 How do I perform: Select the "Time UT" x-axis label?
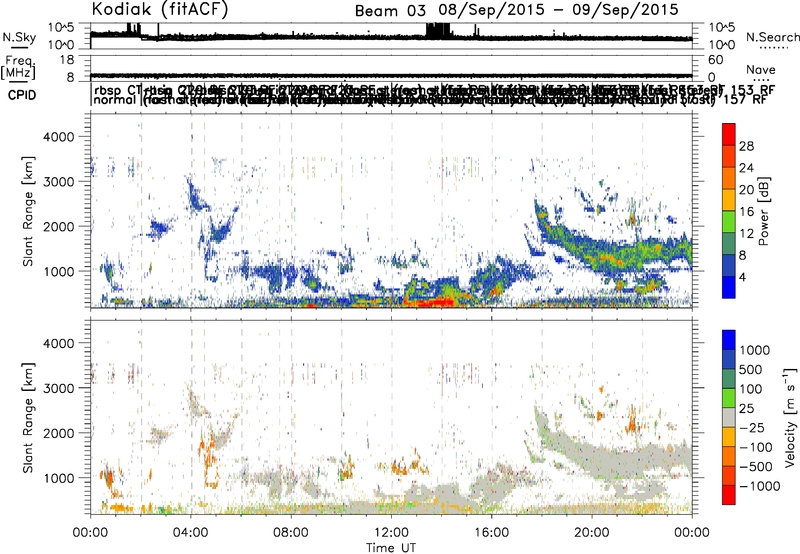391,547
